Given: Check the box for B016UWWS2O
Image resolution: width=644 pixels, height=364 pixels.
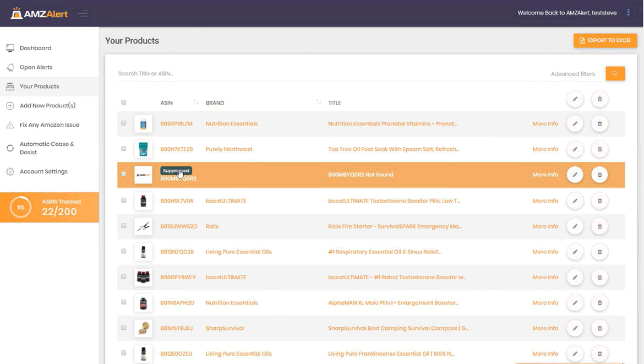Looking at the screenshot, I should (124, 226).
